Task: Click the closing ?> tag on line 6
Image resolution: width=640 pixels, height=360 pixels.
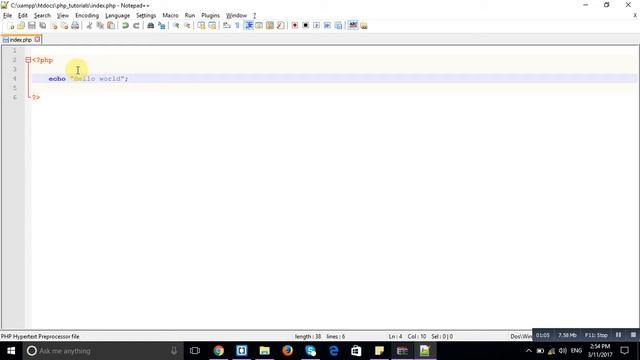Action: pos(36,98)
